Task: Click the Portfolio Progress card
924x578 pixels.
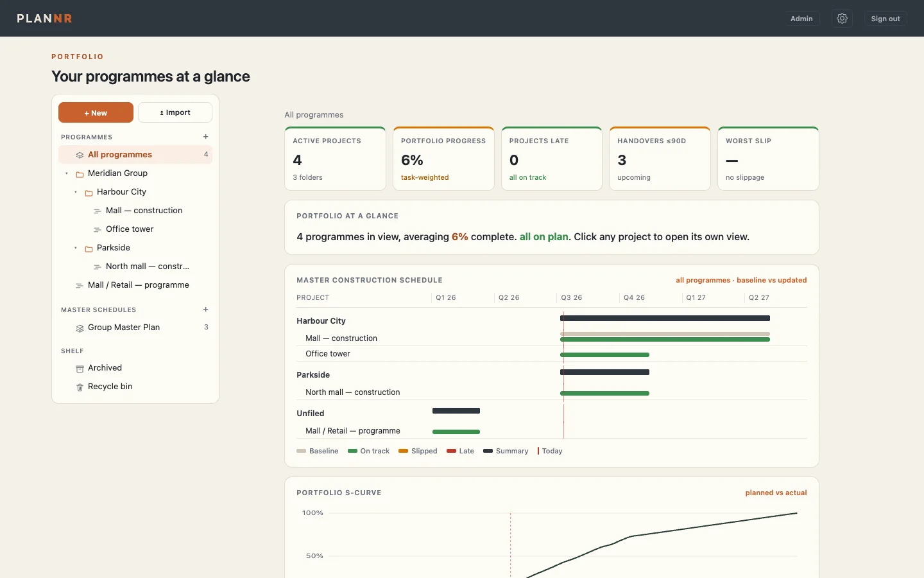Action: coord(443,159)
